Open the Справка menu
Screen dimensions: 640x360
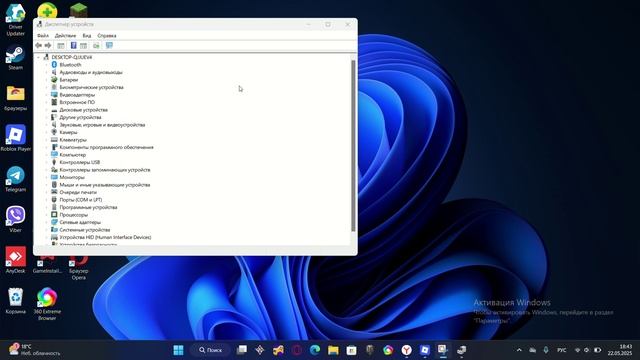[x=107, y=36]
